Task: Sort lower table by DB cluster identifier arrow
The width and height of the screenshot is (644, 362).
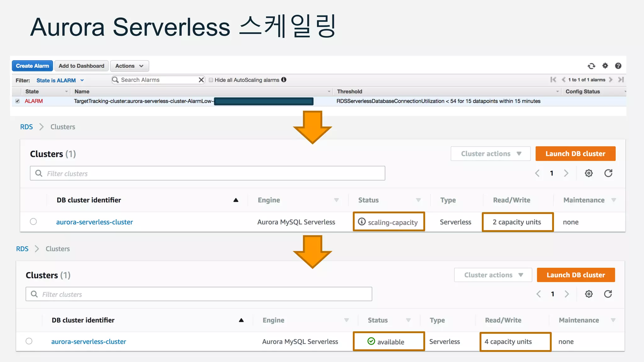Action: pos(241,320)
